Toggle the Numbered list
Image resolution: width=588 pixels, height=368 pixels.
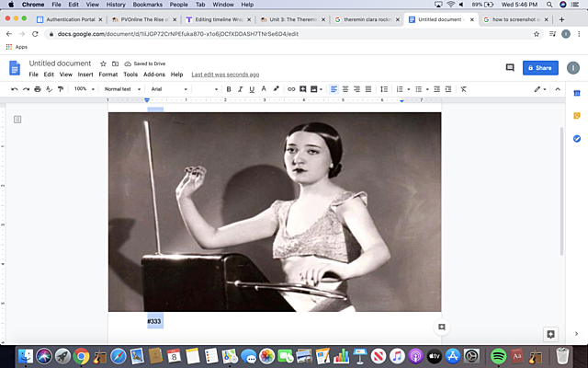click(x=400, y=89)
